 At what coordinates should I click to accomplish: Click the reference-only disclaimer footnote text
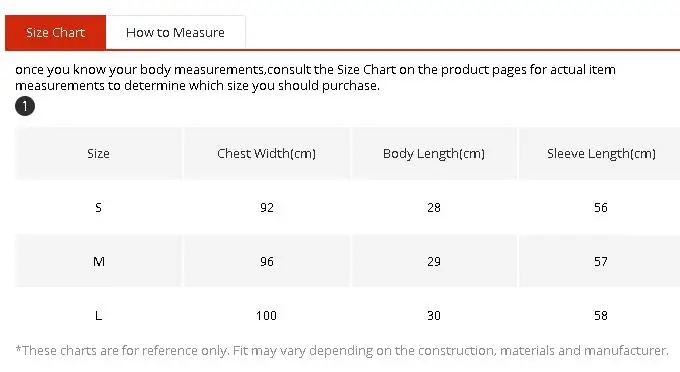(342, 350)
